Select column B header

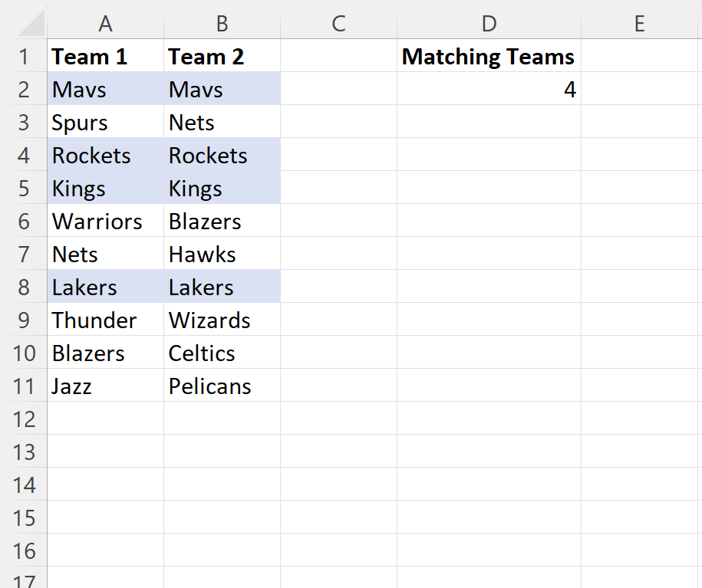click(222, 23)
